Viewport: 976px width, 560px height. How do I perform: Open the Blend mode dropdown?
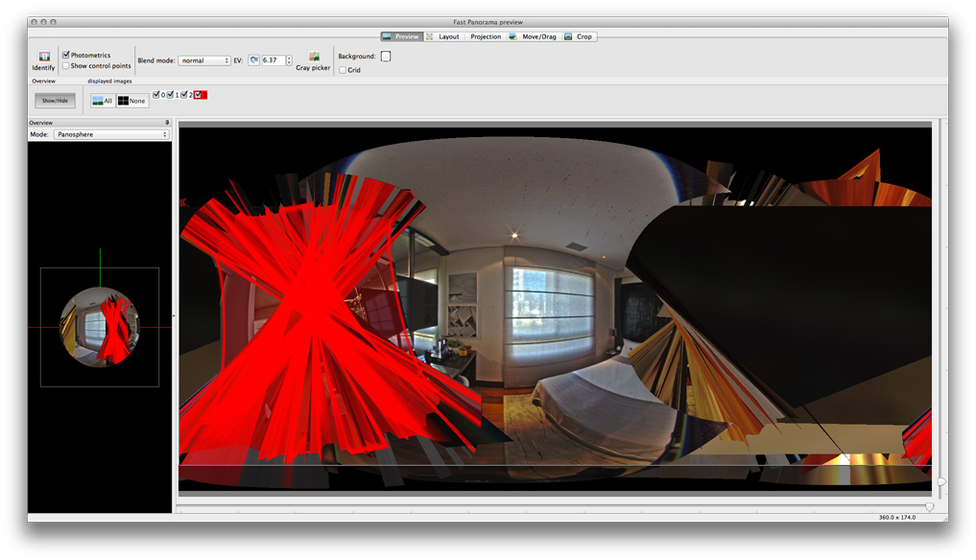click(204, 60)
